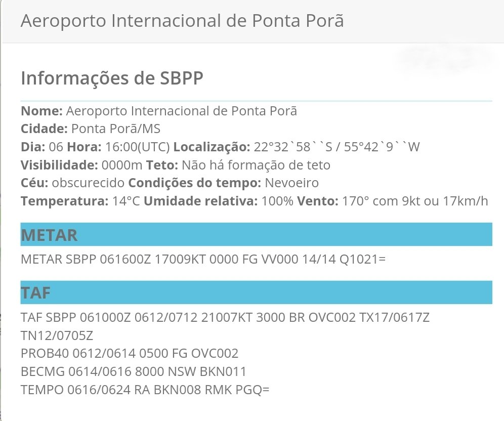Select the METAR section header bar

(256, 234)
